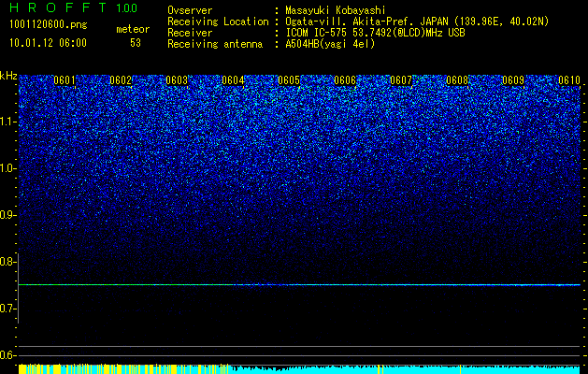Click the Receiving Location label

point(218,22)
